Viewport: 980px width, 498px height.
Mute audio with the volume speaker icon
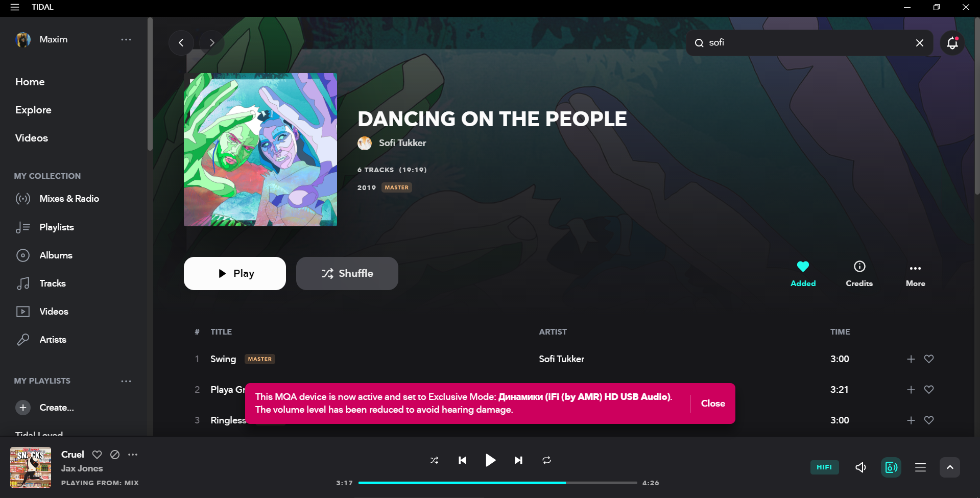[861, 467]
